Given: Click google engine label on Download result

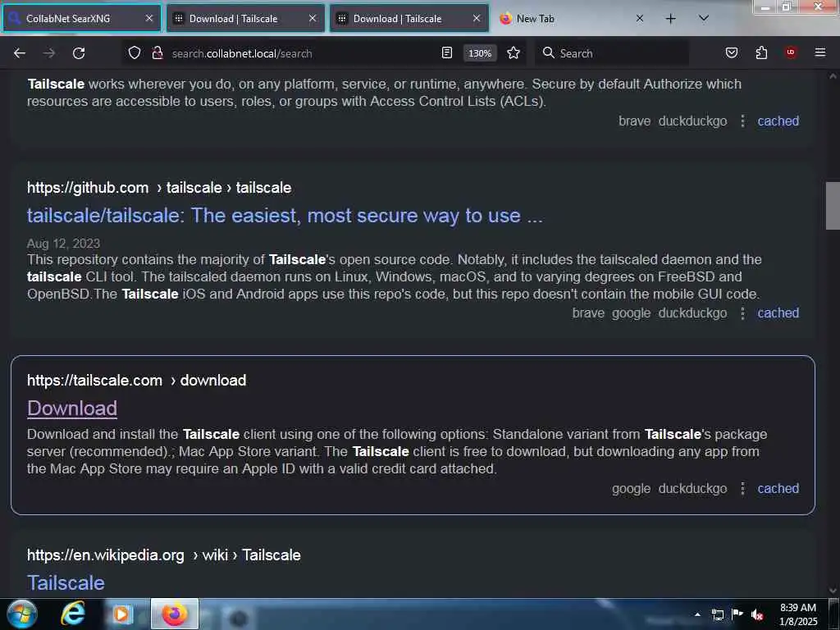Looking at the screenshot, I should coord(631,489).
